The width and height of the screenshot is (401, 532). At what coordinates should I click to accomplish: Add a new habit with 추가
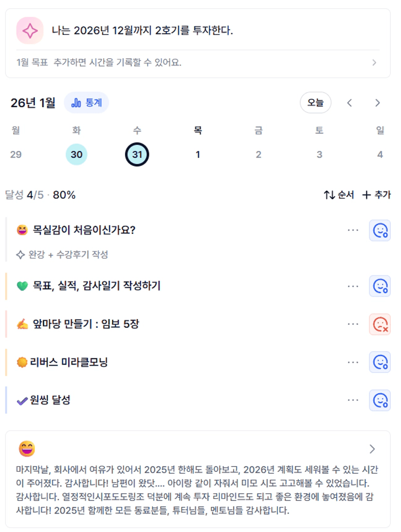[x=377, y=195]
